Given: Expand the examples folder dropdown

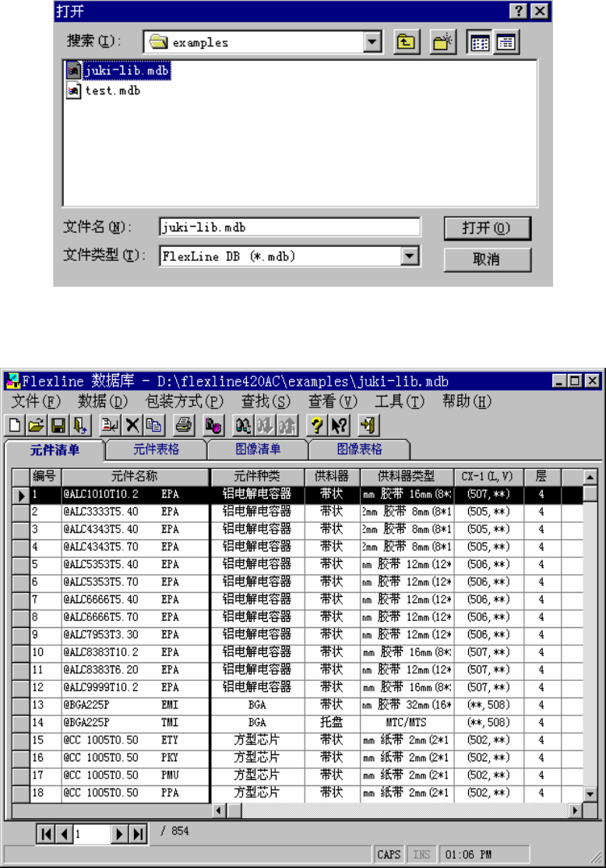Looking at the screenshot, I should click(372, 42).
